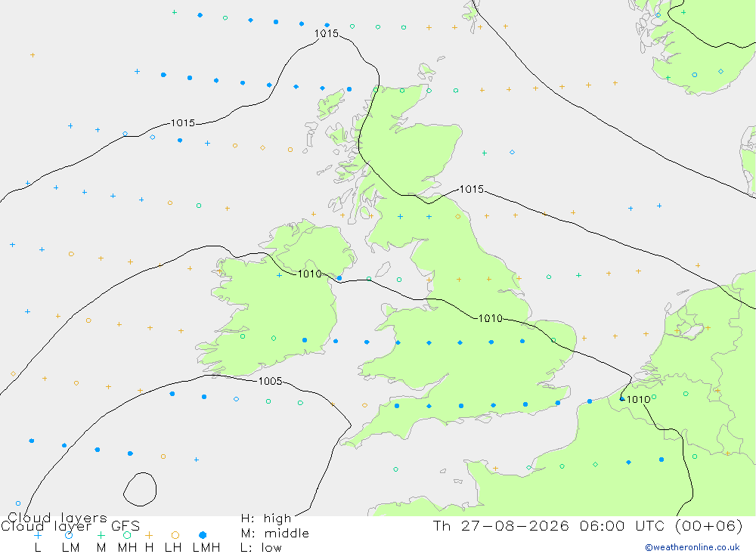Click the 1015 isobar label over the Atlantic

pos(183,123)
